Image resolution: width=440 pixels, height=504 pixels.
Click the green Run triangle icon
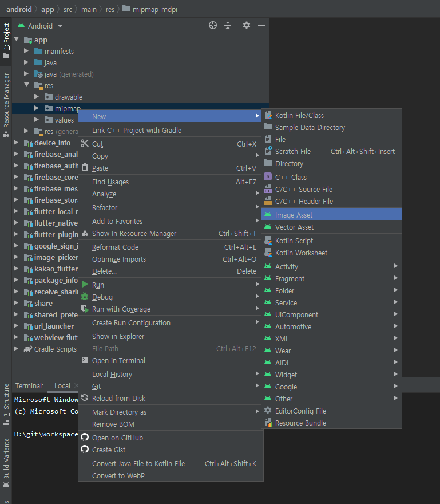coord(85,285)
